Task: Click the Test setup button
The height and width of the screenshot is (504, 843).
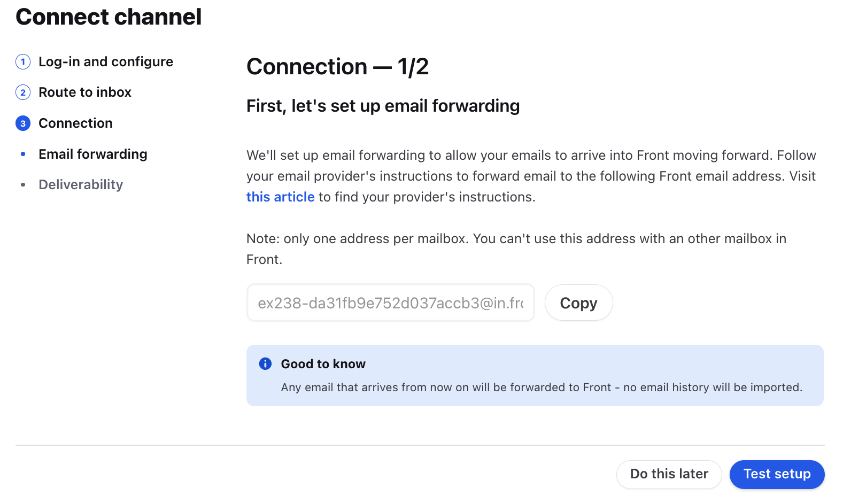Action: (x=777, y=474)
